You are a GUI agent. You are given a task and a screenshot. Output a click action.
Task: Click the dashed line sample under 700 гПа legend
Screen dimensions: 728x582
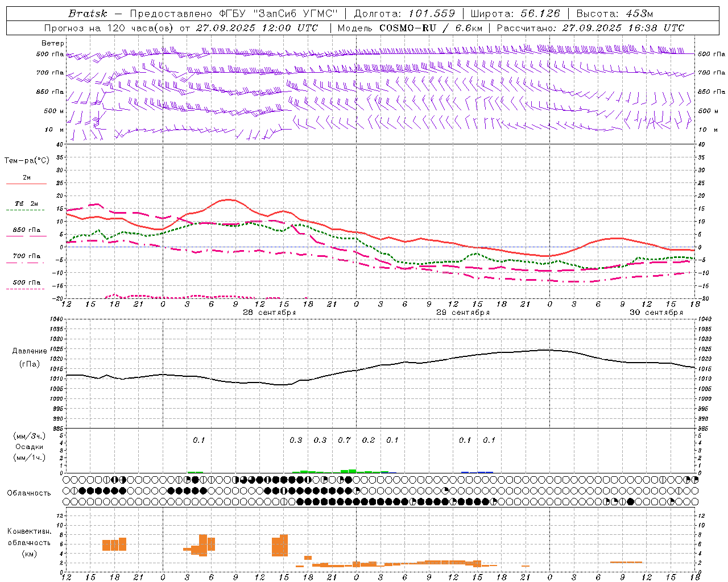pyautogui.click(x=26, y=263)
